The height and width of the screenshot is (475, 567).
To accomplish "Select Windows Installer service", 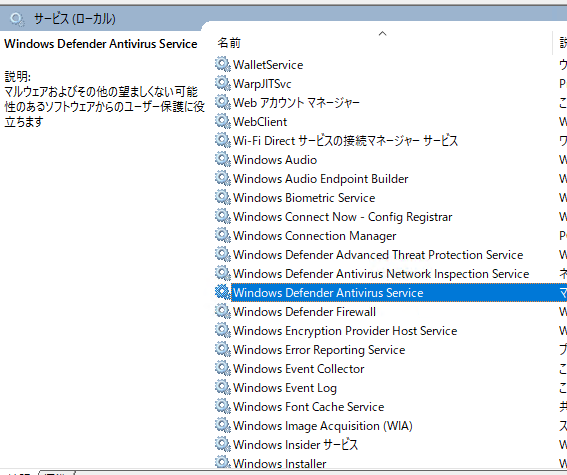I will (x=280, y=463).
